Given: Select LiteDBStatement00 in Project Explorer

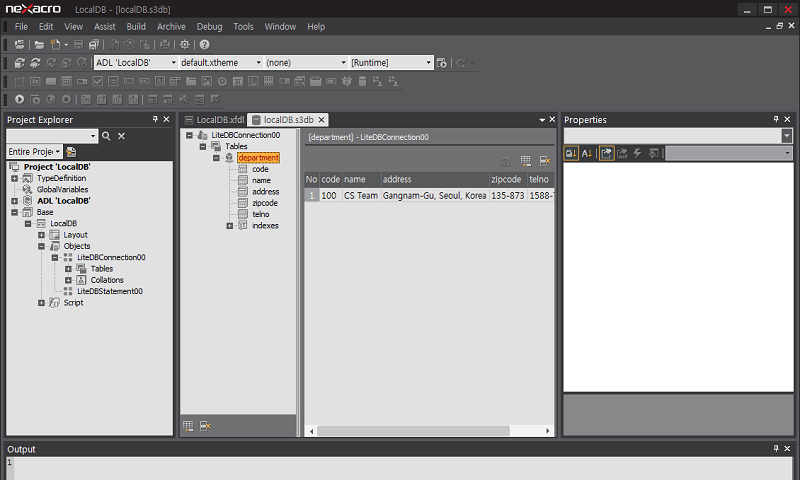Looking at the screenshot, I should pyautogui.click(x=110, y=291).
